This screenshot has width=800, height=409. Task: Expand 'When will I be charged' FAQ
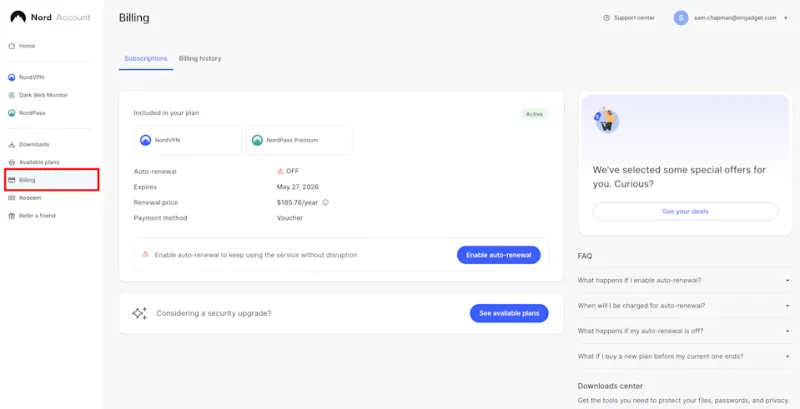(683, 305)
